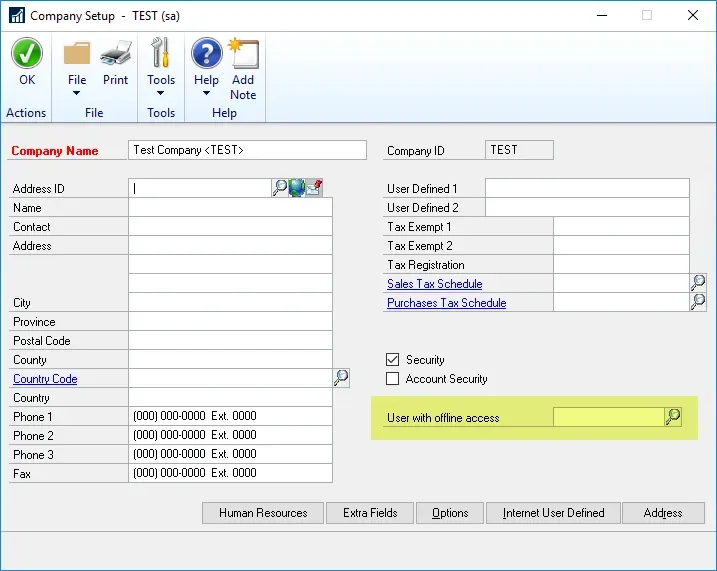Open the Internet User Defined window
717x571 pixels.
click(x=553, y=513)
